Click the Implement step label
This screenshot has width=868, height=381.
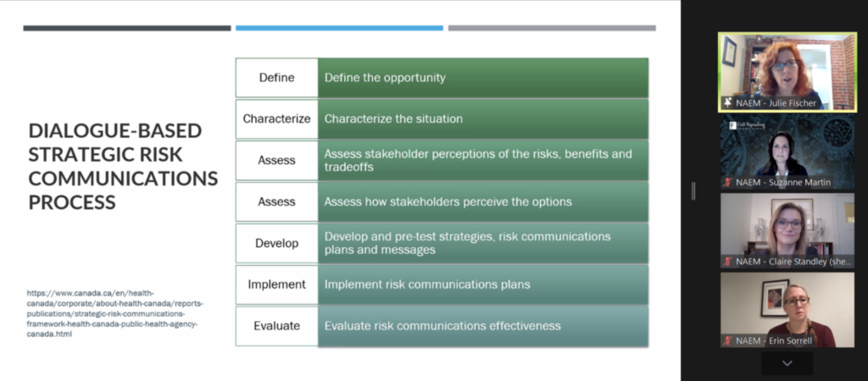pos(276,284)
